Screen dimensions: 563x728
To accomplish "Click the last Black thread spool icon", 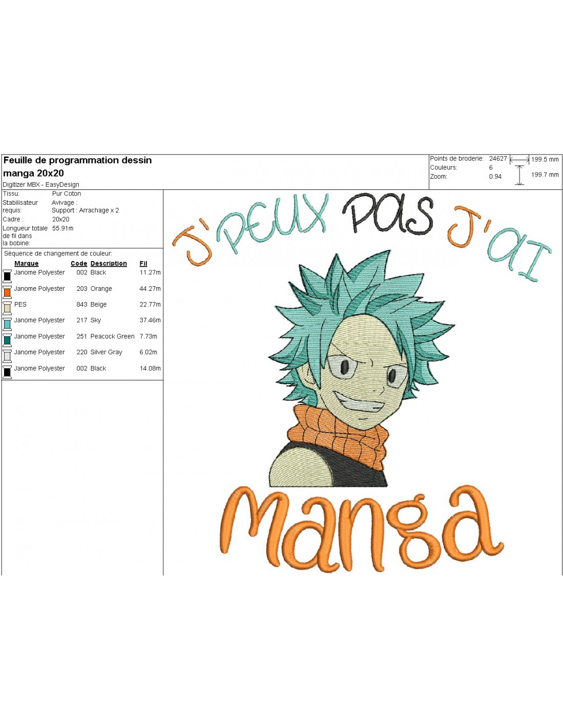I will pyautogui.click(x=7, y=372).
